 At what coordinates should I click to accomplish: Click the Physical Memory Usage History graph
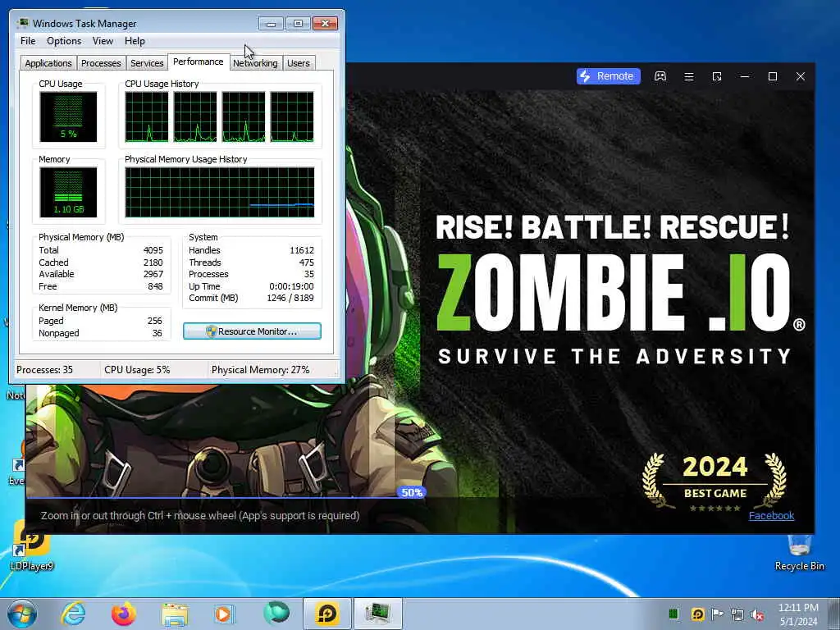pos(220,192)
